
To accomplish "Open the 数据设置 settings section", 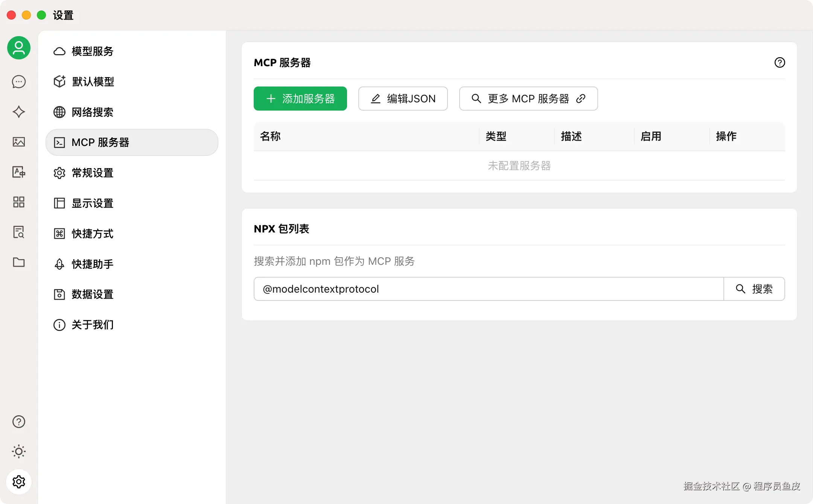I will click(x=93, y=294).
